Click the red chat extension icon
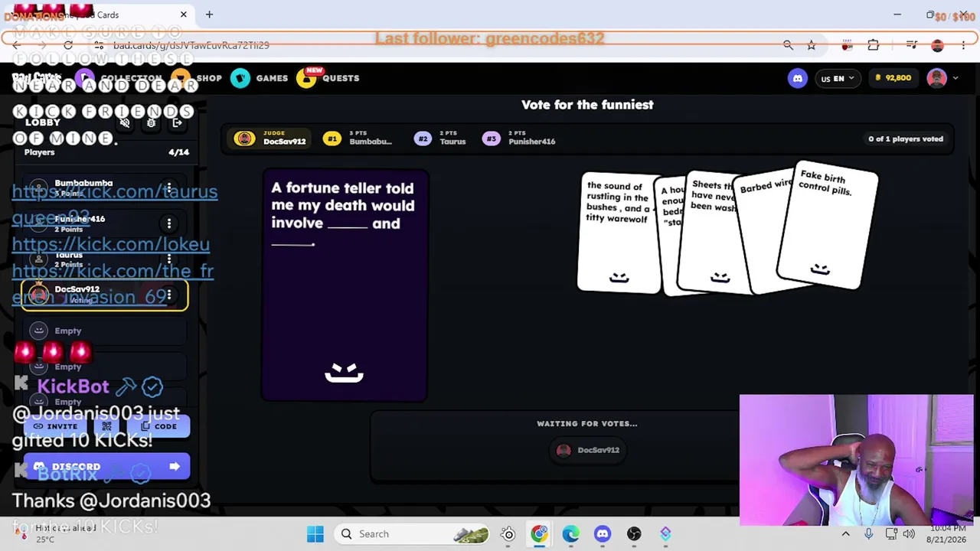 847,45
